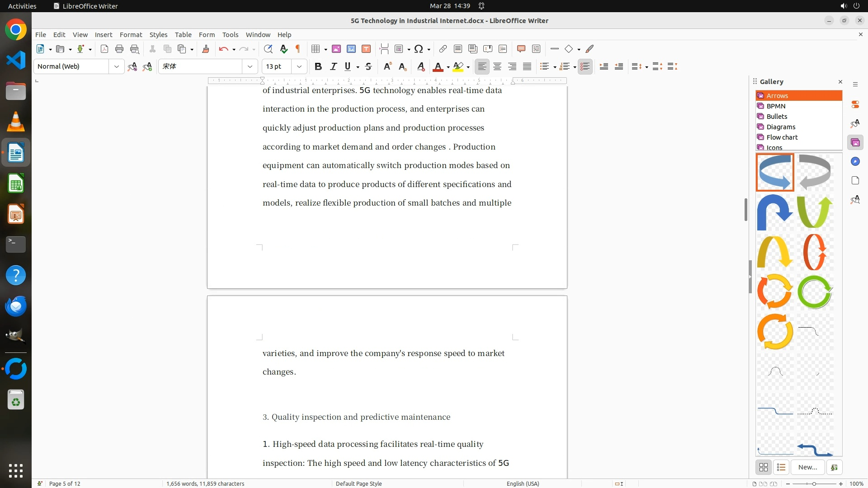Click Insert Special Character omega icon

tap(419, 49)
